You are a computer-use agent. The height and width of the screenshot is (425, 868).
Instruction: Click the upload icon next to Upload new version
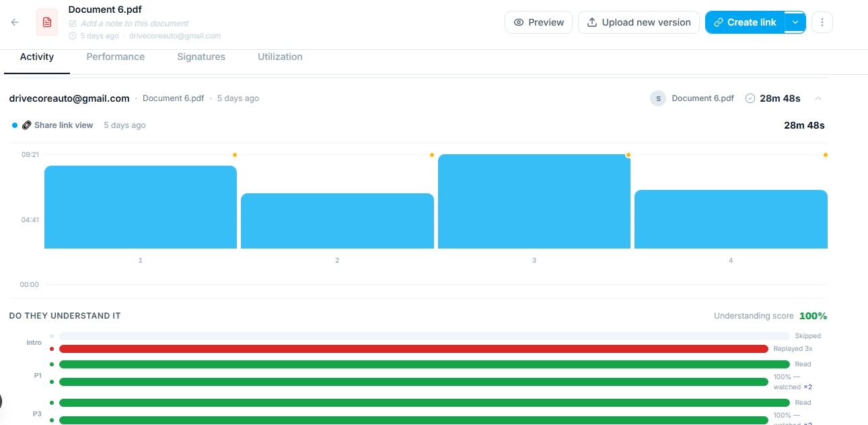tap(592, 22)
